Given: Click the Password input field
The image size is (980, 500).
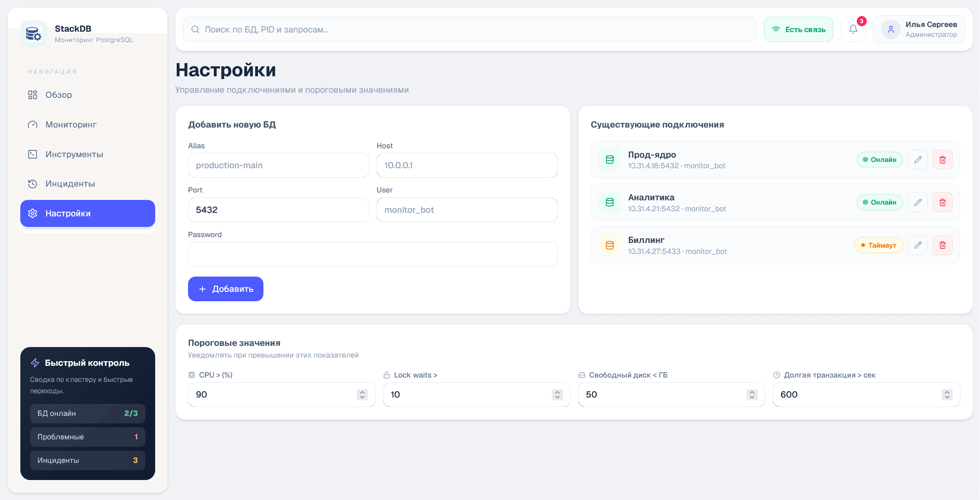Looking at the screenshot, I should tap(373, 254).
